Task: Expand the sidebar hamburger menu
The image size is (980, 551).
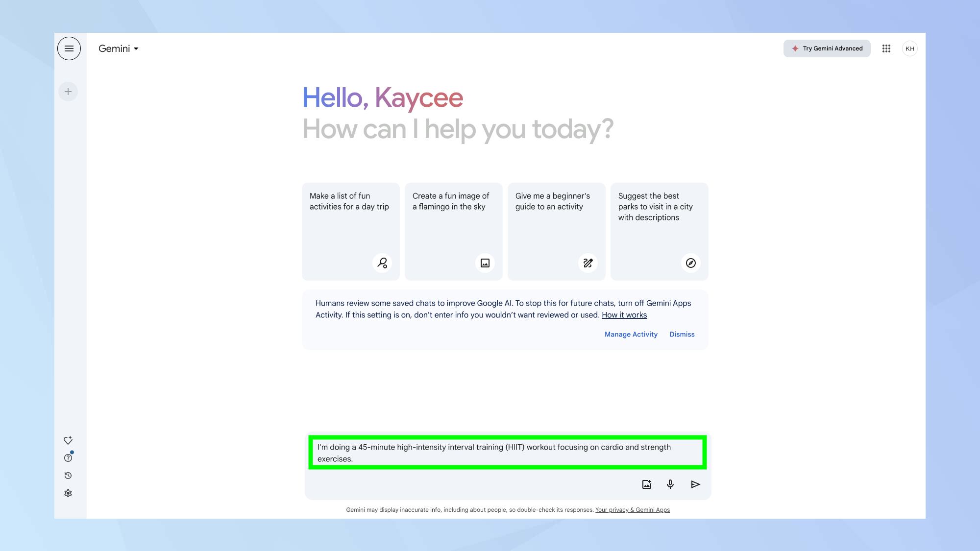Action: tap(69, 48)
